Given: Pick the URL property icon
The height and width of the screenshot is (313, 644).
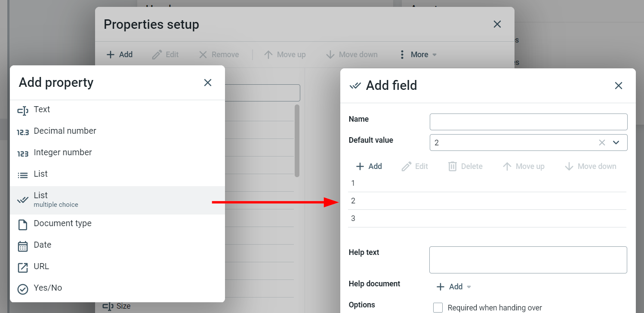Looking at the screenshot, I should pos(23,267).
